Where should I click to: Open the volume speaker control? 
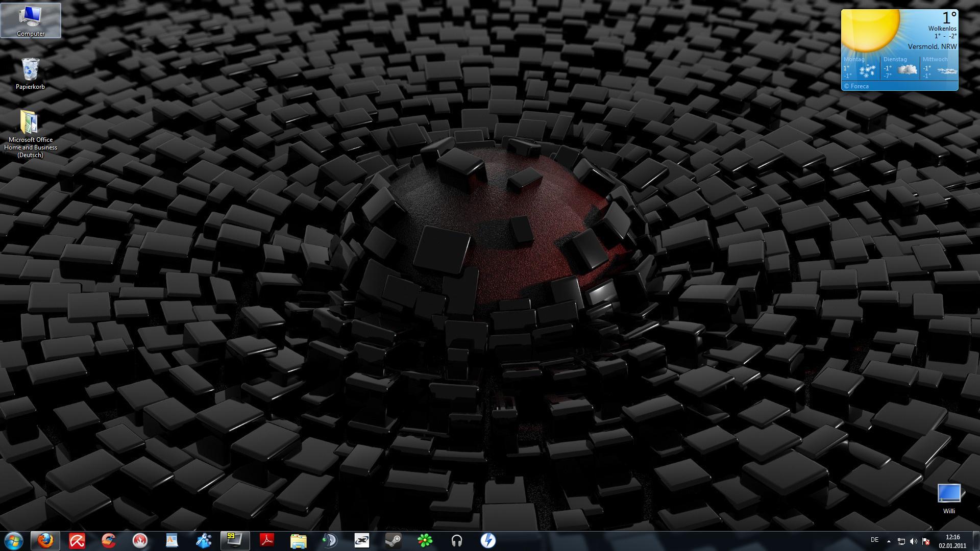[x=913, y=541]
